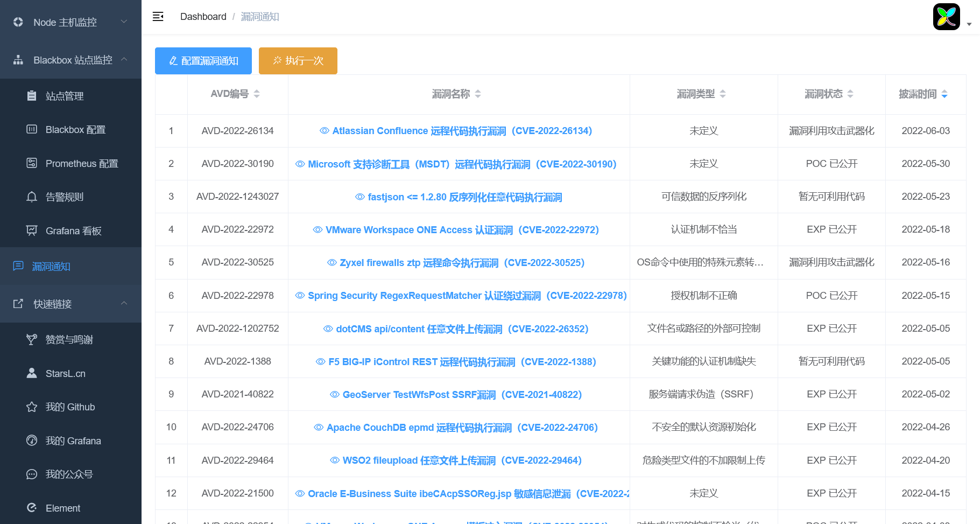Click 服务端请求伪造 (SSRF) type cell
The image size is (980, 524).
pyautogui.click(x=704, y=394)
